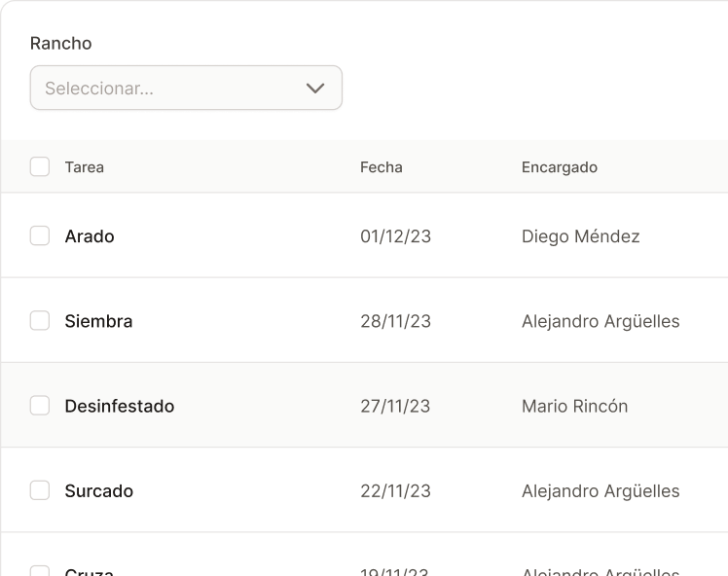Click the date 27/11/23 in Desinfestado row
Screen dimensions: 728x576
click(395, 406)
